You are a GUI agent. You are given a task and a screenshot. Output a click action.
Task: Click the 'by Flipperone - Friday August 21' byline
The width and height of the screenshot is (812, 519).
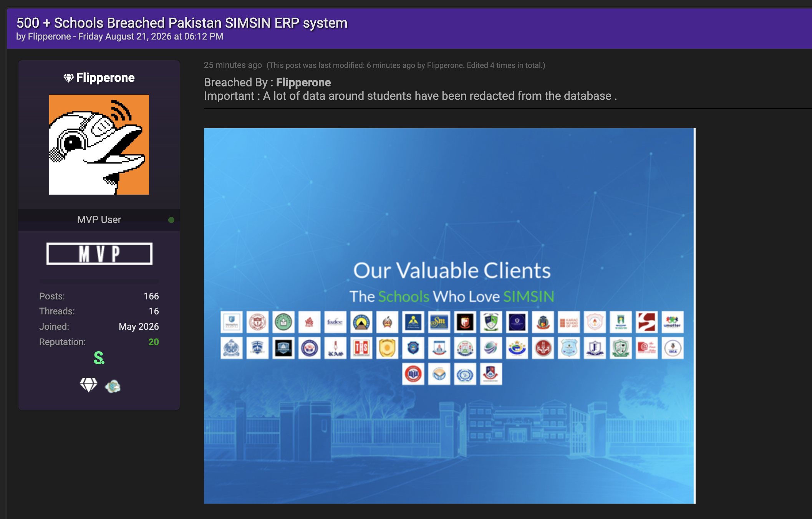(119, 36)
